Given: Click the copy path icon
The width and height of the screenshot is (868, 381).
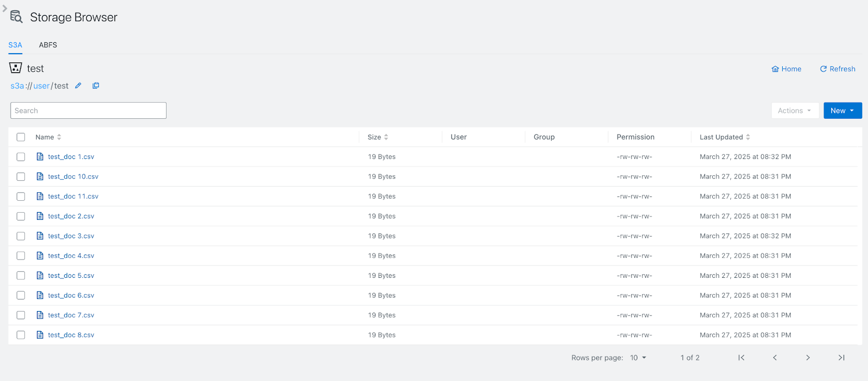Looking at the screenshot, I should coord(96,86).
